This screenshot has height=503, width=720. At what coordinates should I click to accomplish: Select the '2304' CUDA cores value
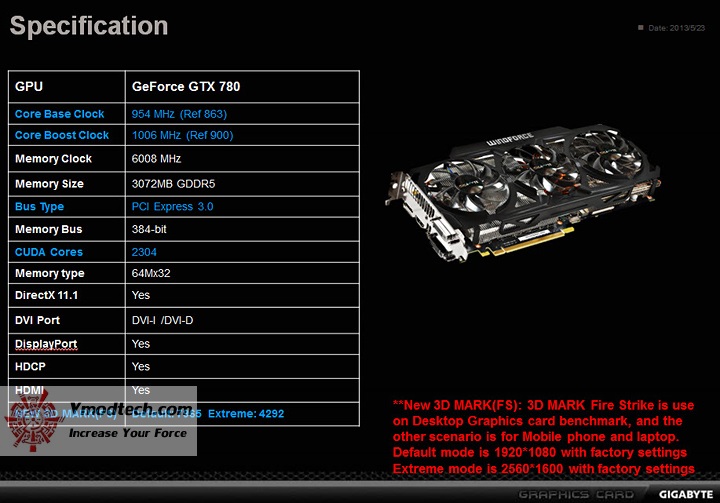pos(144,252)
